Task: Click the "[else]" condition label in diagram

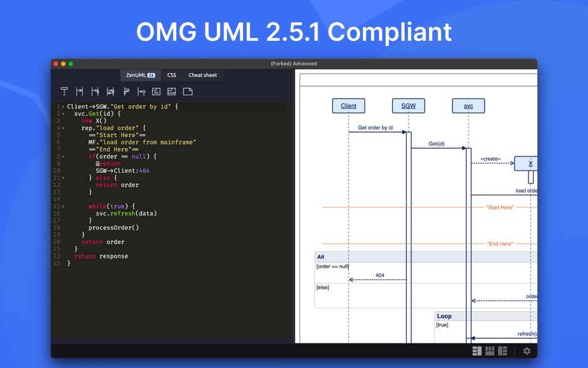Action: coord(322,287)
